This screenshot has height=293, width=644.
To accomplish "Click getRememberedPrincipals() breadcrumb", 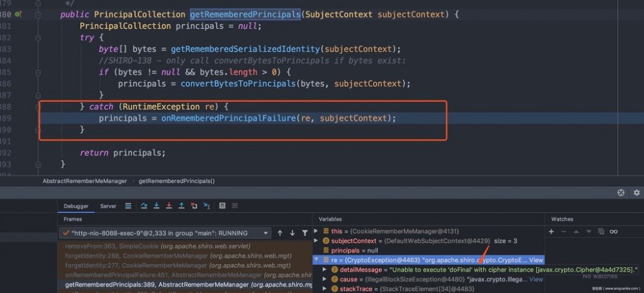I will [177, 181].
